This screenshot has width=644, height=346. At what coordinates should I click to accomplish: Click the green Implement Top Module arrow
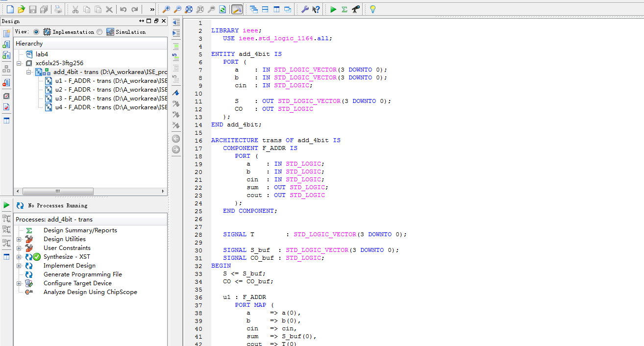coord(333,9)
